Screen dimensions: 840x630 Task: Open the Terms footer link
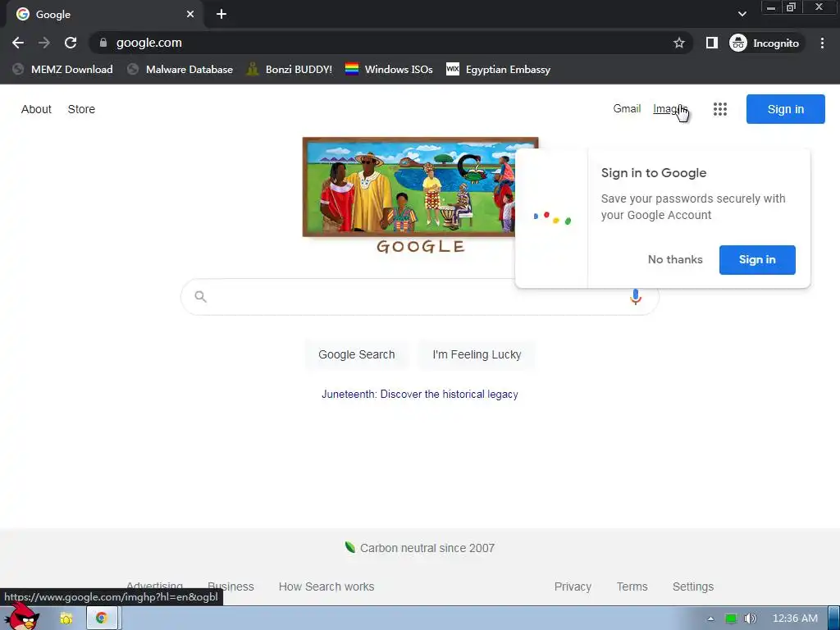point(632,587)
